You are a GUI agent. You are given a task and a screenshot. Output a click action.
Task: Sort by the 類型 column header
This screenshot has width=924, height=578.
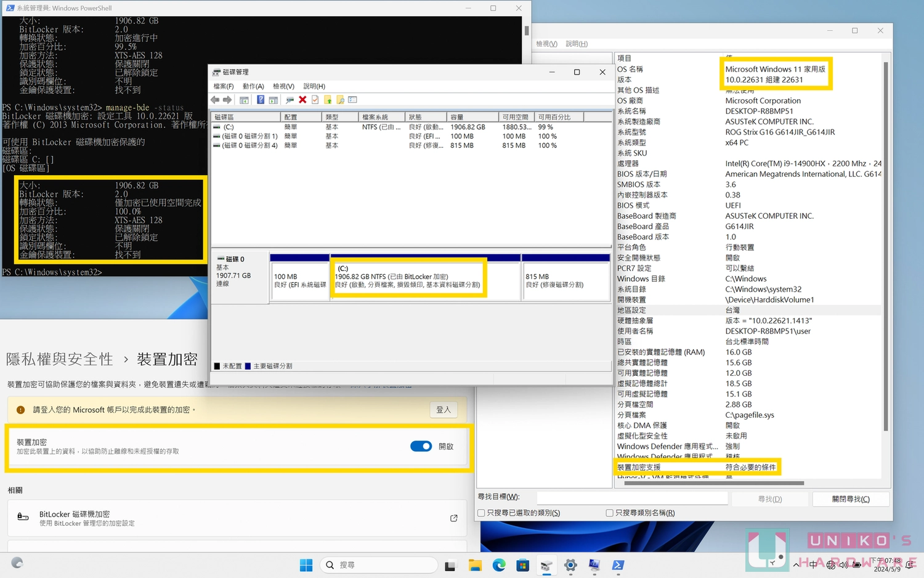coord(340,117)
